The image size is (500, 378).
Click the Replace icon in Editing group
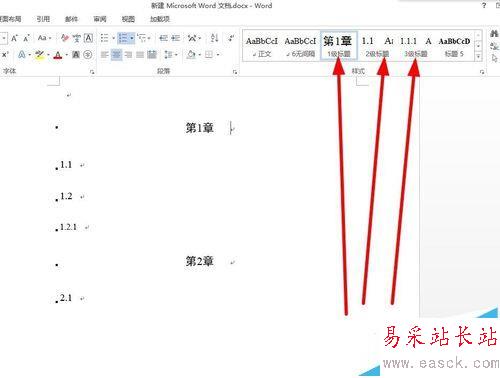(494, 46)
